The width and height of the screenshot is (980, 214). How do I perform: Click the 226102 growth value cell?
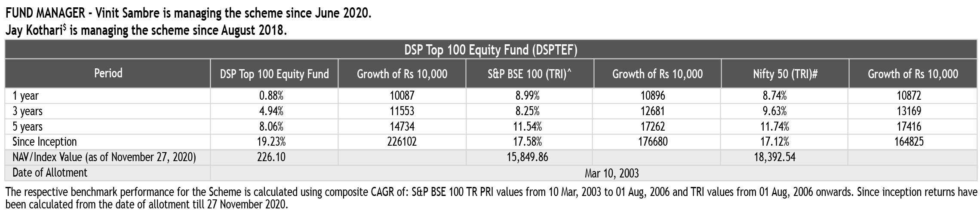pyautogui.click(x=402, y=142)
